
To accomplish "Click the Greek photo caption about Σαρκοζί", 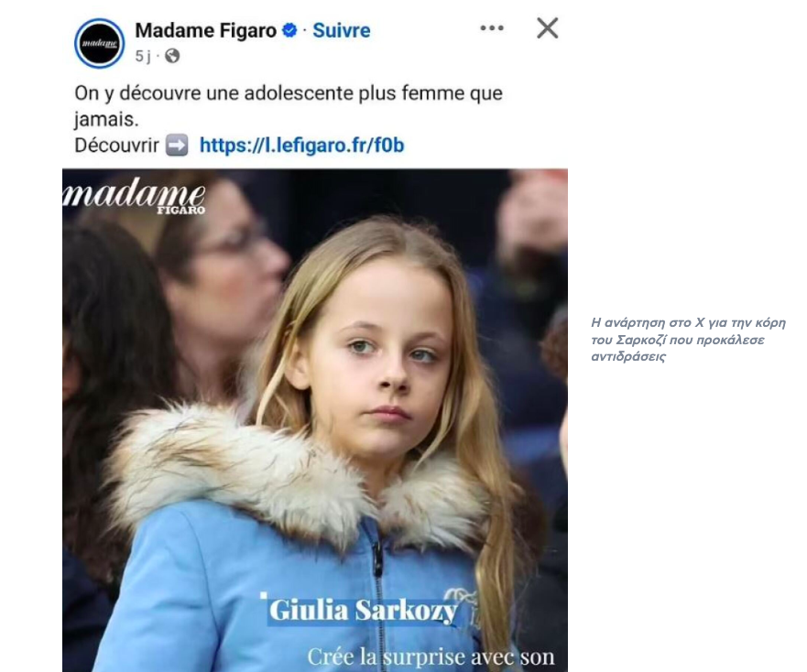I will click(688, 340).
